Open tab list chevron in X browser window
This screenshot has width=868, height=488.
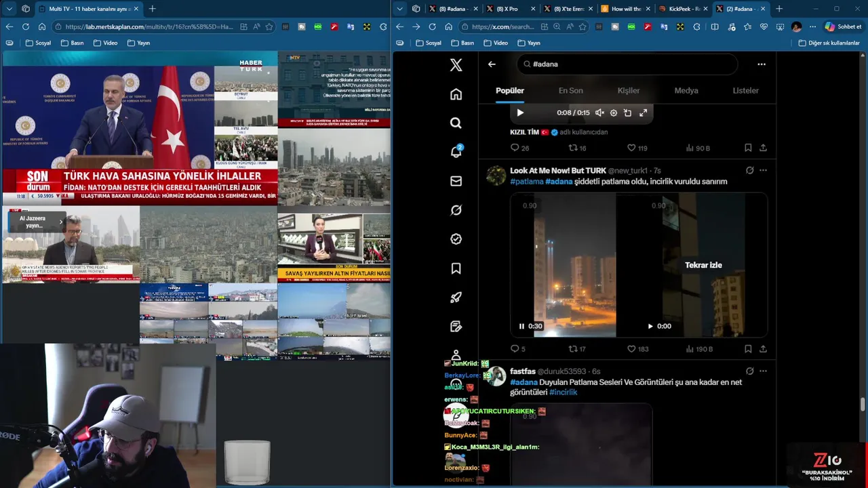tap(399, 9)
